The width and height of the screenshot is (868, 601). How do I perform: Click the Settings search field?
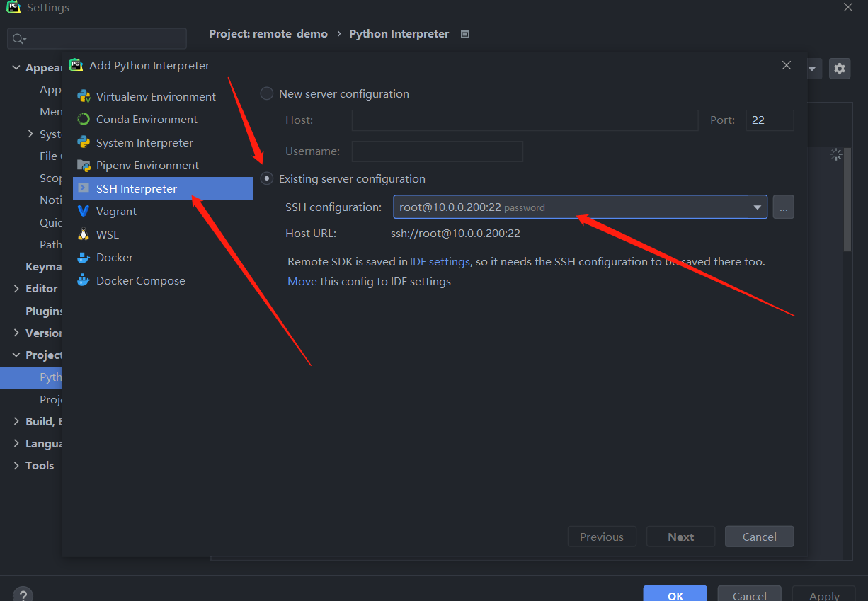click(97, 39)
